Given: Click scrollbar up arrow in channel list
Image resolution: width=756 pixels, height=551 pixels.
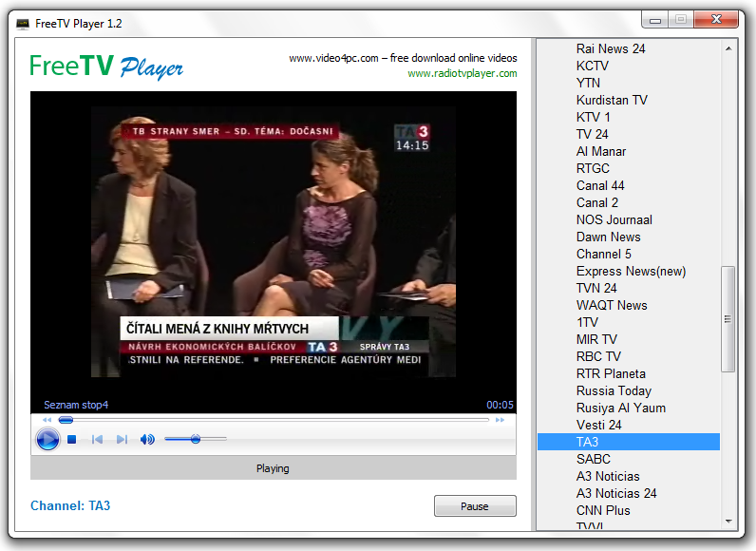Looking at the screenshot, I should pyautogui.click(x=728, y=48).
